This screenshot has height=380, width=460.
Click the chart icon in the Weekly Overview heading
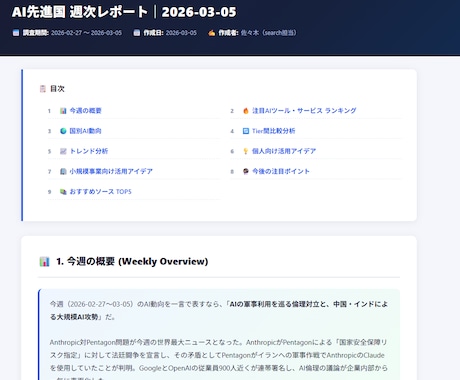(x=44, y=262)
